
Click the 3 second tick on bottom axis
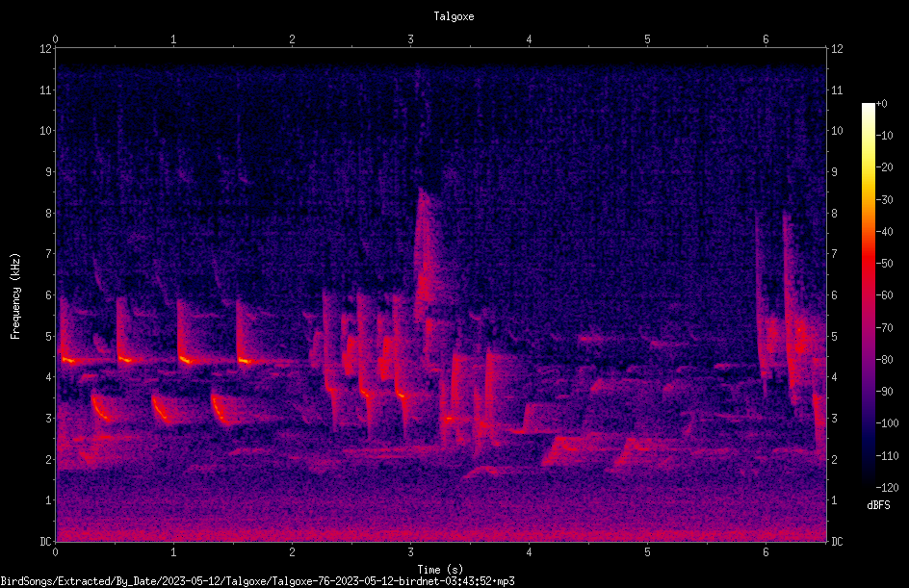pyautogui.click(x=410, y=552)
